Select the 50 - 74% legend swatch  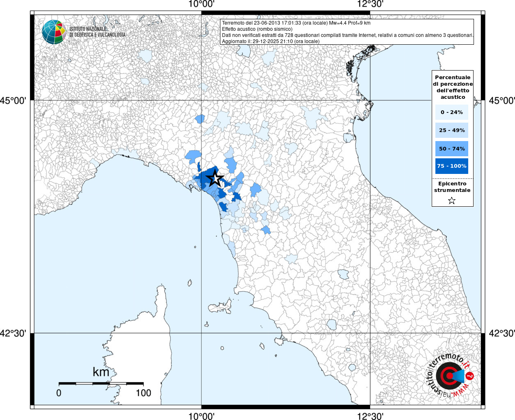[x=452, y=148]
